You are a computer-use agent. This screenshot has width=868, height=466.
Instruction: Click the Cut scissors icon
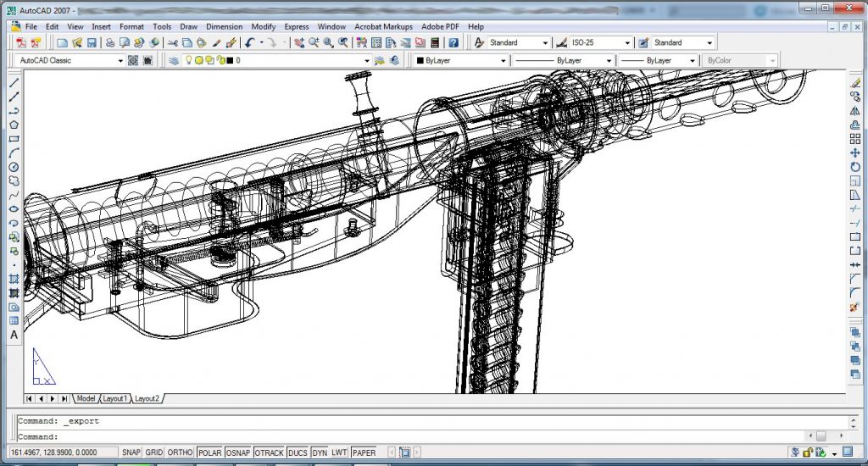point(173,42)
